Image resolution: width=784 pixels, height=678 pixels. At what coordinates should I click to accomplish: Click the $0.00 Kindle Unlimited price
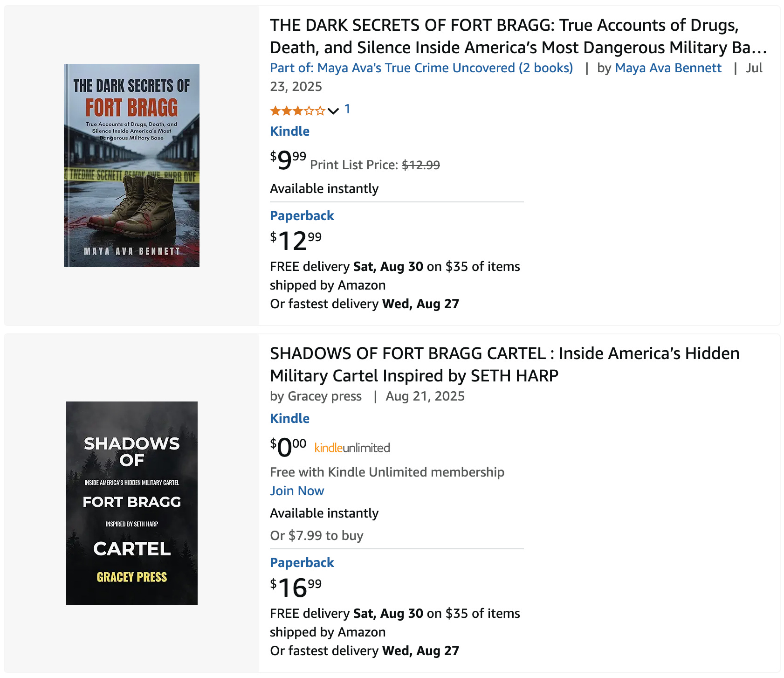coord(288,447)
